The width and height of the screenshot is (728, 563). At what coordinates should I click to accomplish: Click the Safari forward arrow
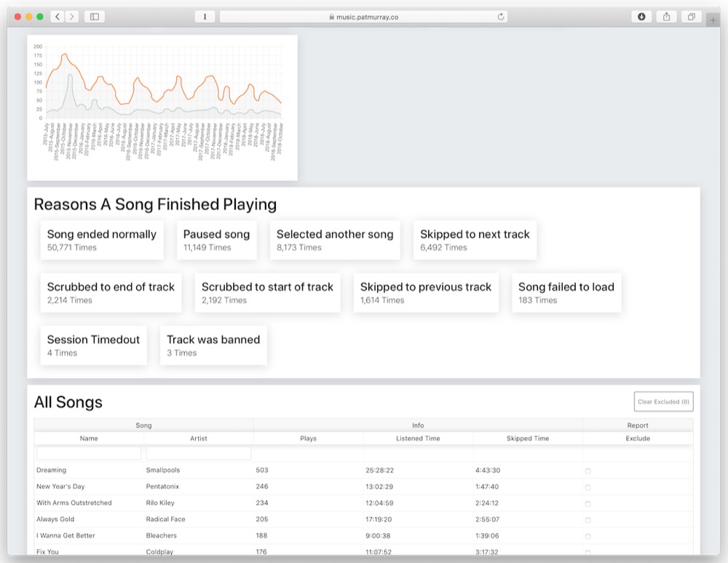(71, 16)
